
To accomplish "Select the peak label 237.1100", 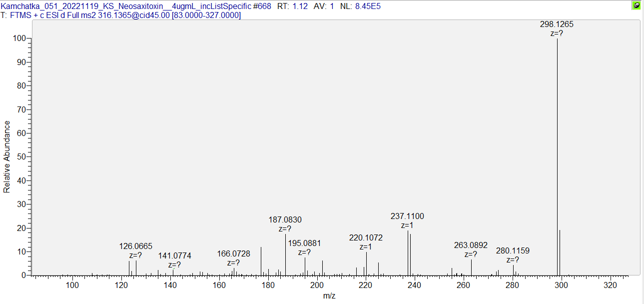I will coord(407,216).
